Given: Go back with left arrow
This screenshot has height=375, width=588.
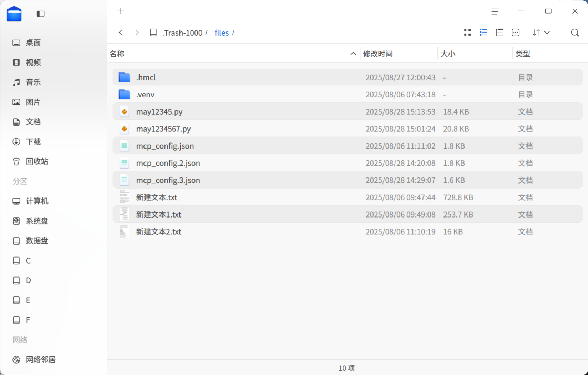Looking at the screenshot, I should pos(121,32).
